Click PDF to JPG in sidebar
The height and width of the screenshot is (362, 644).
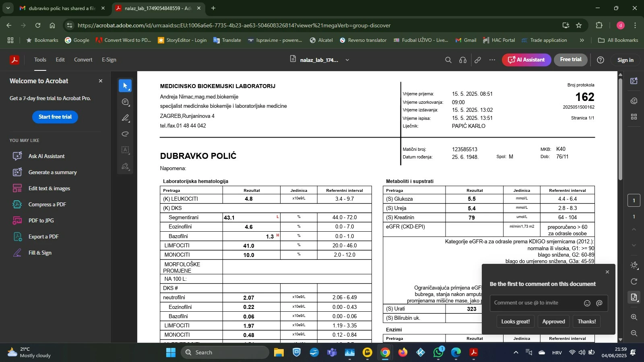[41, 220]
